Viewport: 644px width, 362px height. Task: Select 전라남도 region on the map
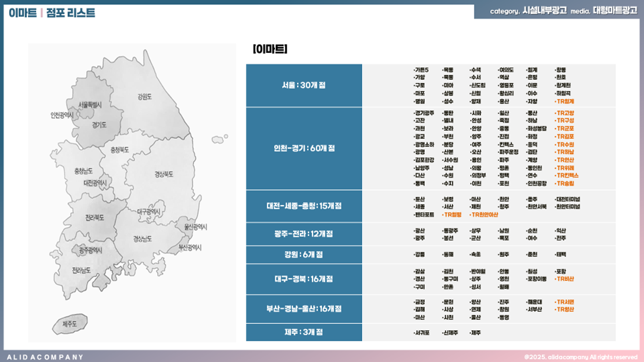point(81,270)
